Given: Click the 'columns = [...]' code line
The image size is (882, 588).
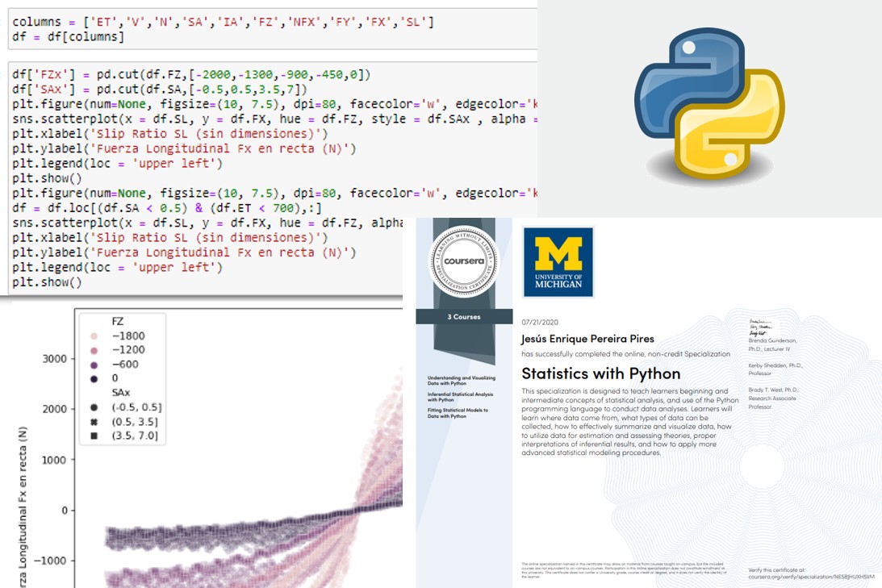Looking at the screenshot, I should coord(223,22).
